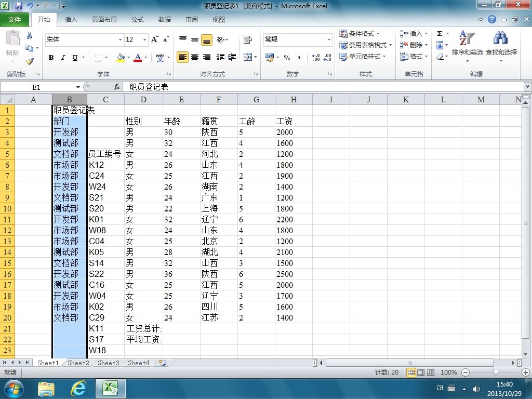Click the accounting number format icon
The height and width of the screenshot is (399, 532).
[270, 57]
